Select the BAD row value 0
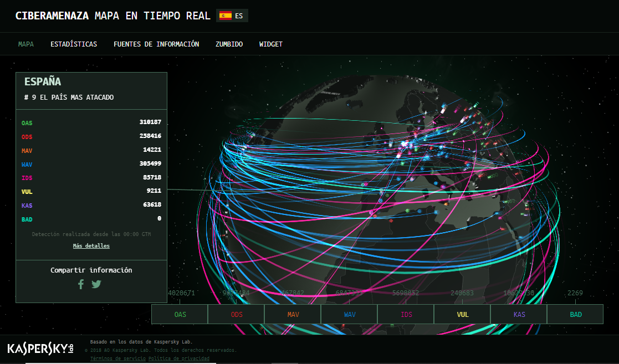The height and width of the screenshot is (364, 619). 160,218
